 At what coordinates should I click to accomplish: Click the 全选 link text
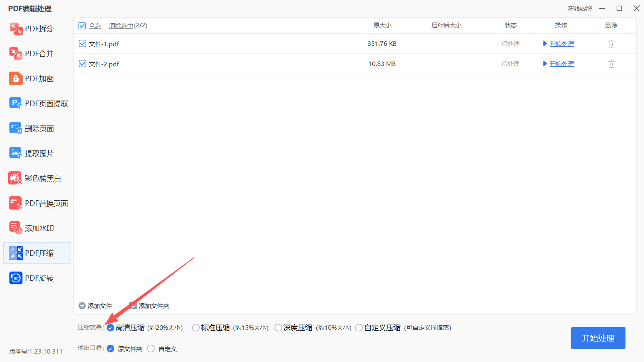(x=95, y=26)
